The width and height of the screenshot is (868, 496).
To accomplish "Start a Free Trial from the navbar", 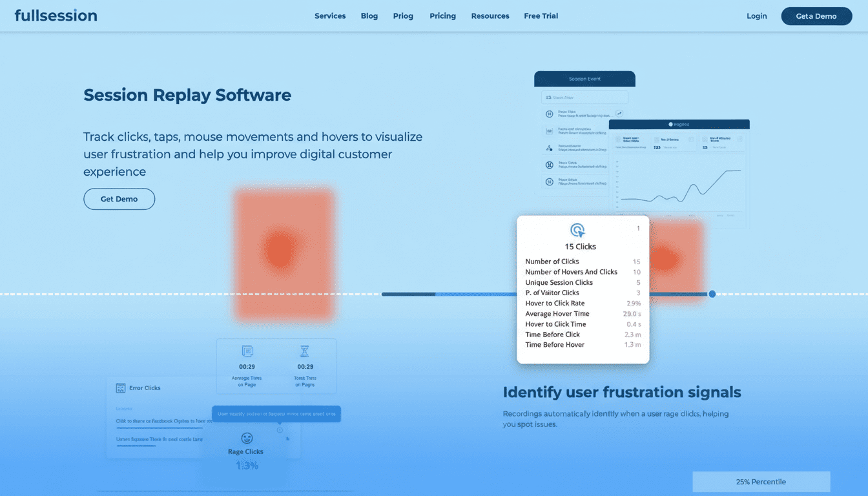I will click(541, 16).
